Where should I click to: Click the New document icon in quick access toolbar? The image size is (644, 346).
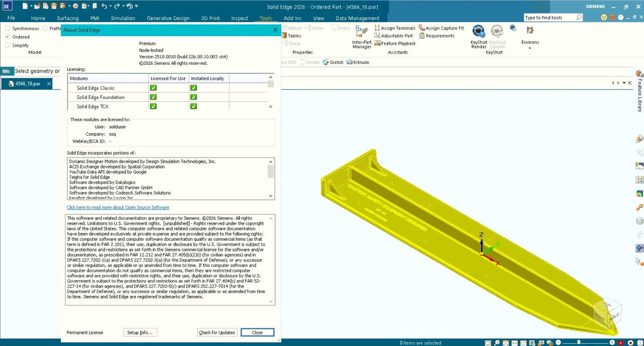tap(25, 6)
